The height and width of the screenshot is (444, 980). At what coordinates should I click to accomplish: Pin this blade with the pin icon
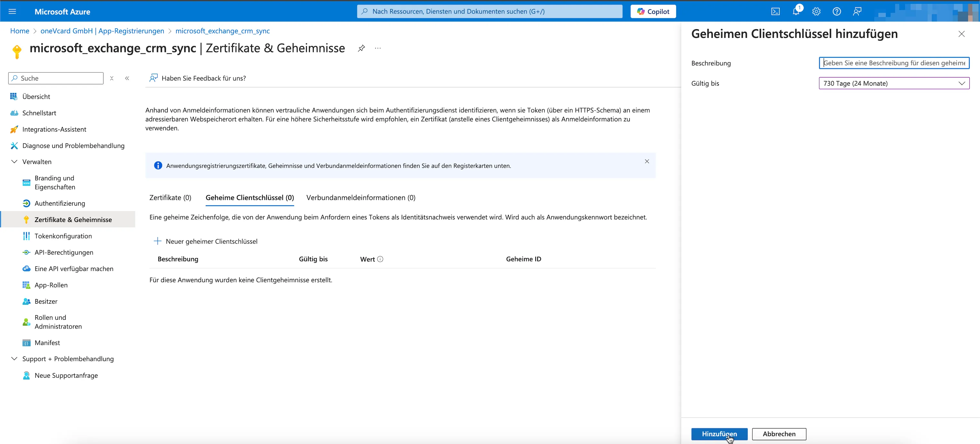click(x=361, y=48)
